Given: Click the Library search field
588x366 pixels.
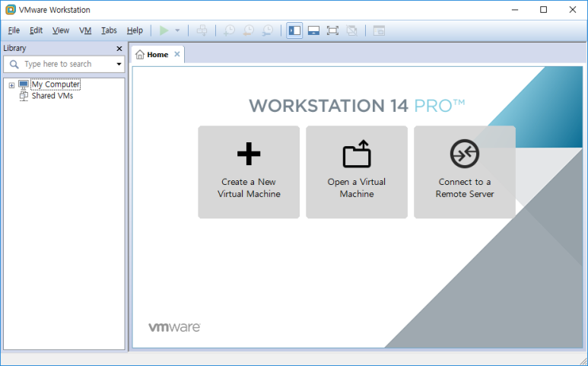Looking at the screenshot, I should pos(64,64).
